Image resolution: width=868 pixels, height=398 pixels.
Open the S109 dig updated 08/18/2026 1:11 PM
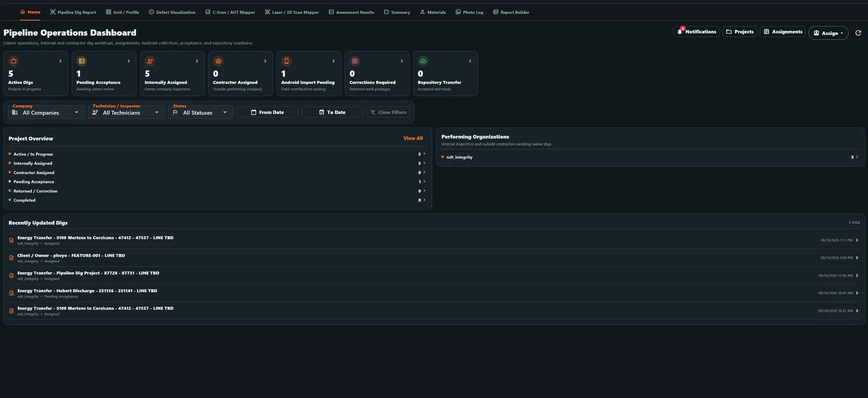[x=434, y=240]
